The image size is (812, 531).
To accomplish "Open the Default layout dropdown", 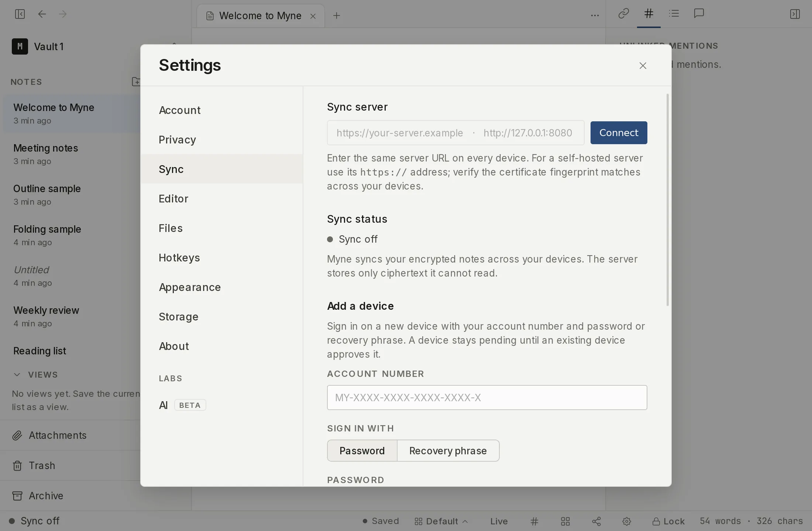I will tap(441, 521).
